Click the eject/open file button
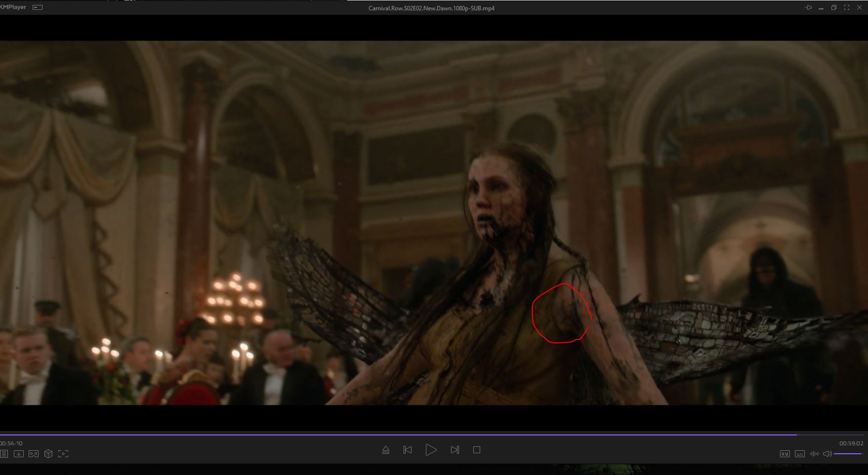868x475 pixels. pos(386,450)
